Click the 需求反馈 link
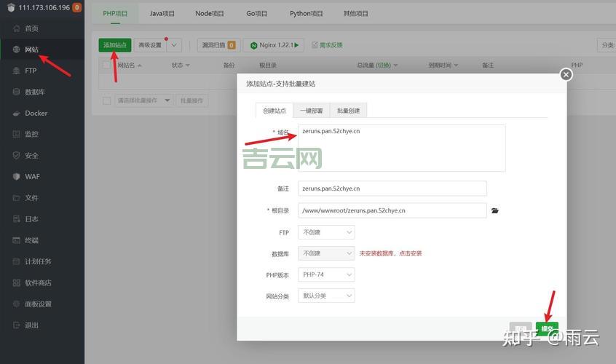616x364 pixels. [331, 45]
